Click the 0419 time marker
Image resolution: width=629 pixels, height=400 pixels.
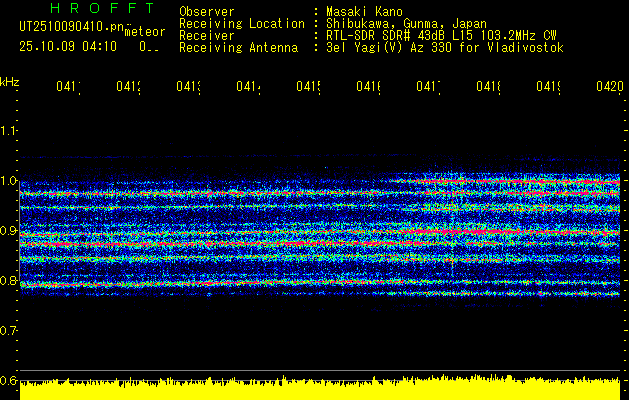click(x=548, y=87)
